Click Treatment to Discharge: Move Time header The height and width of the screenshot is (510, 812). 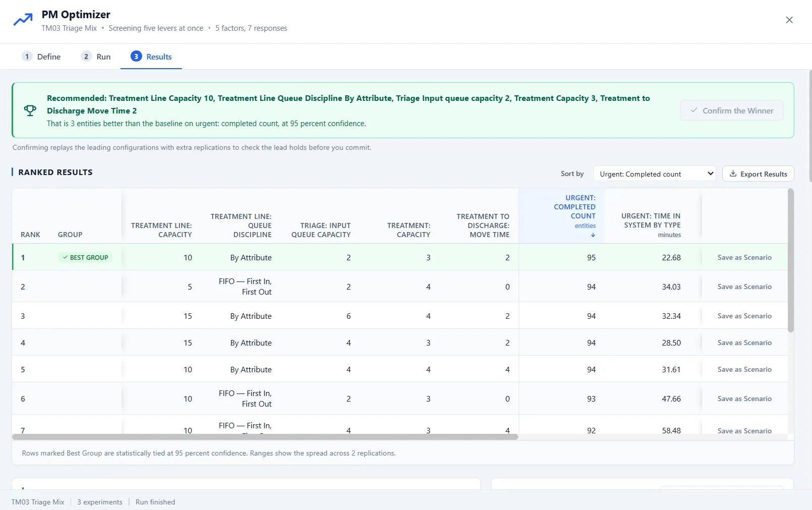click(483, 225)
